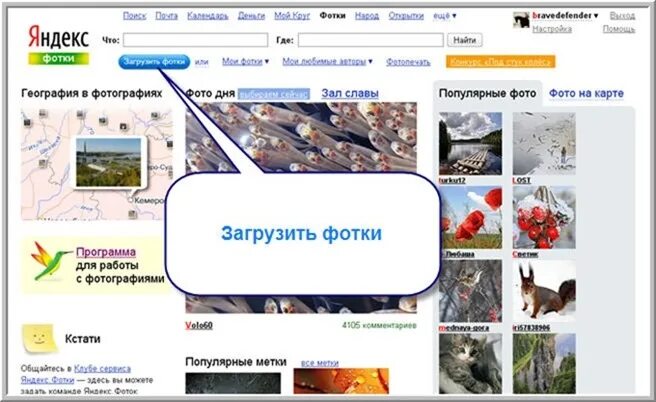Open the Клубе сервиса link

click(102, 369)
